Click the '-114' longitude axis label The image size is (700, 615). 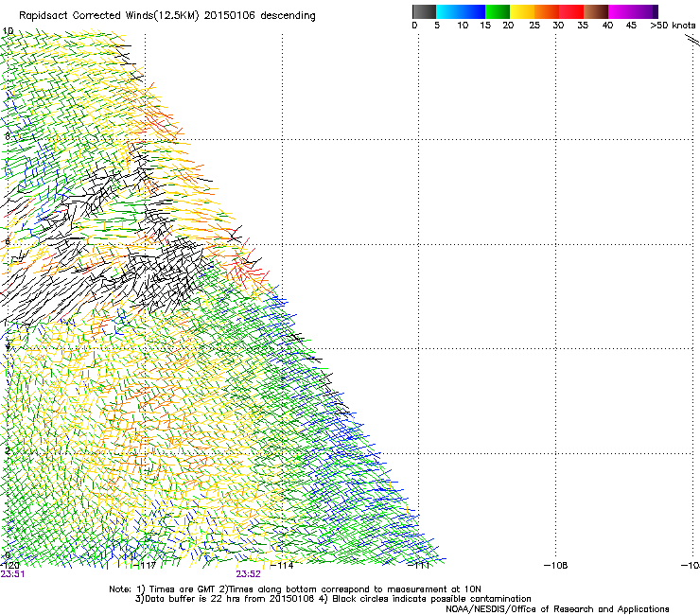click(282, 566)
